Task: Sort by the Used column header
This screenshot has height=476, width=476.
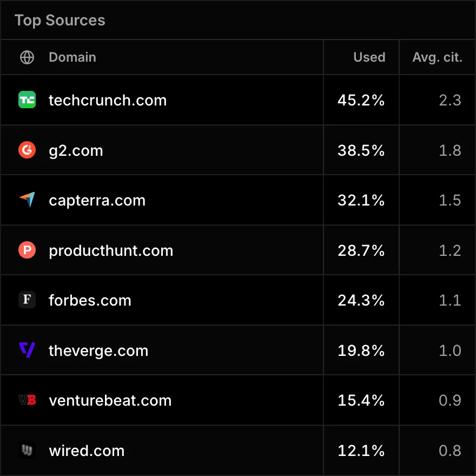Action: pyautogui.click(x=369, y=57)
